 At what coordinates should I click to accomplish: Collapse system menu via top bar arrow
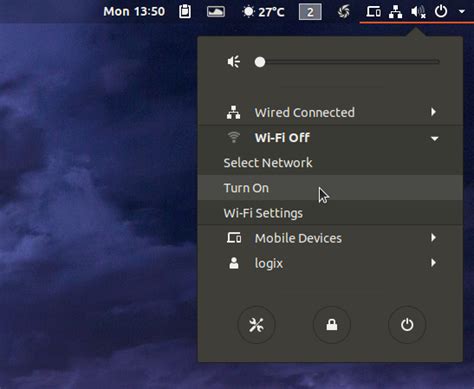click(x=462, y=12)
